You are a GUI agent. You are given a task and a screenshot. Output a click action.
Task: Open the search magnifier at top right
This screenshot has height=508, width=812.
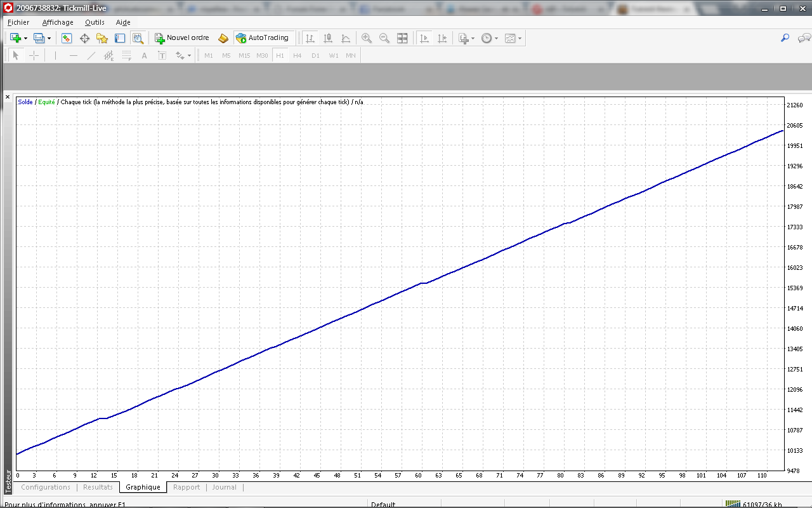[x=785, y=38]
